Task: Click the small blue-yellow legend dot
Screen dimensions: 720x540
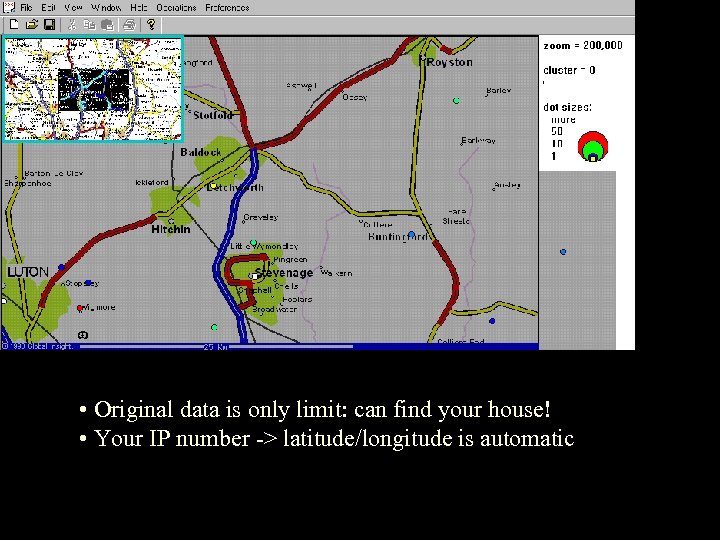Action: [x=593, y=158]
